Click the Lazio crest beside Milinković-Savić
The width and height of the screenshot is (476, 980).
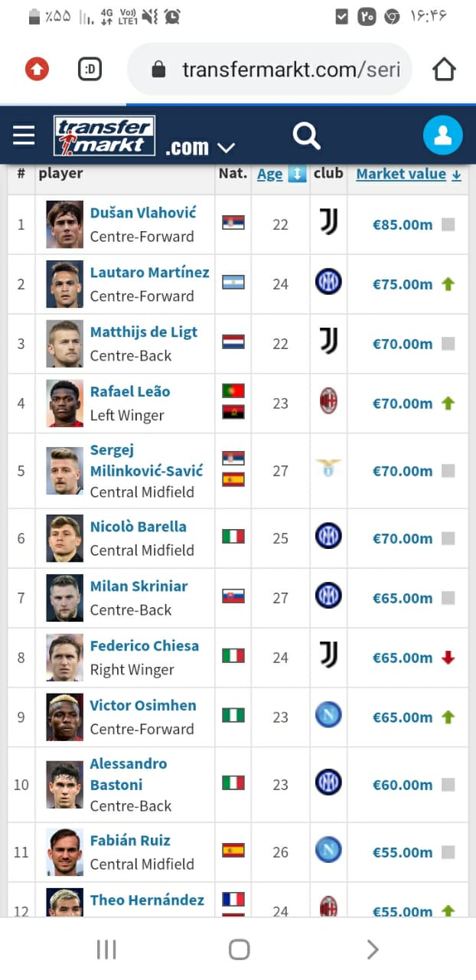(328, 469)
